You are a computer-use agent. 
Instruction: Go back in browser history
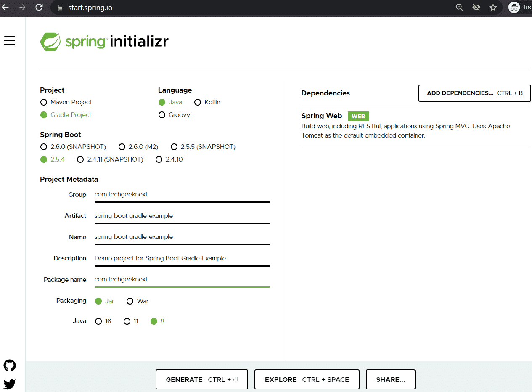tap(5, 7)
